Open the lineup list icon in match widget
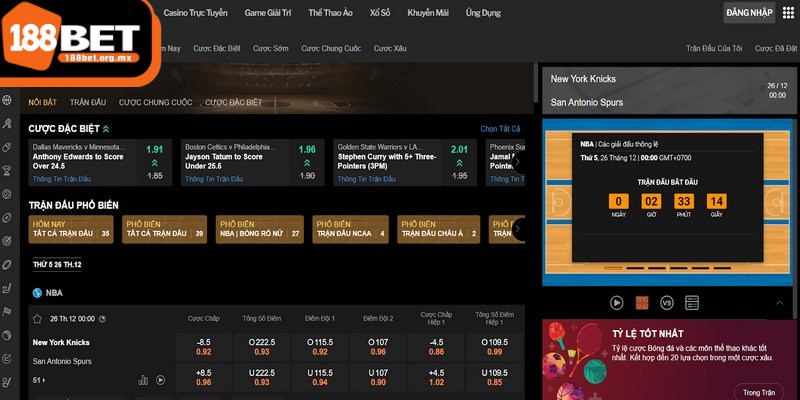The width and height of the screenshot is (800, 400). 692,302
